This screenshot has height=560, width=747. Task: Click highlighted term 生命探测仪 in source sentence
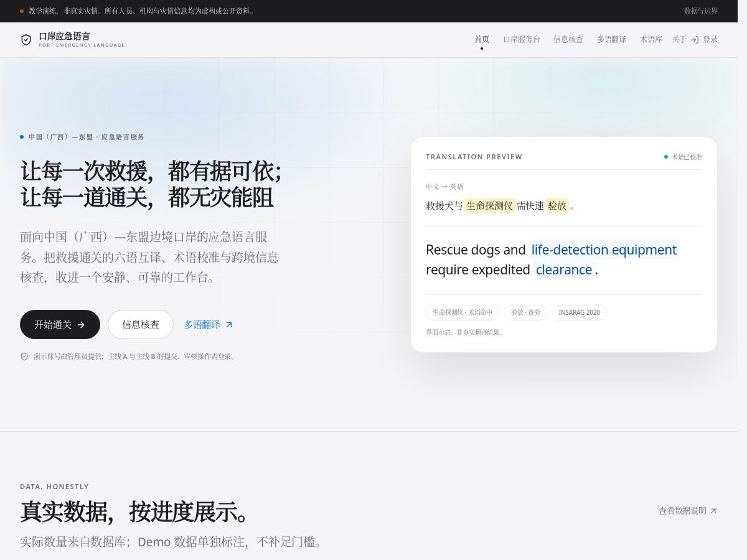pos(490,205)
